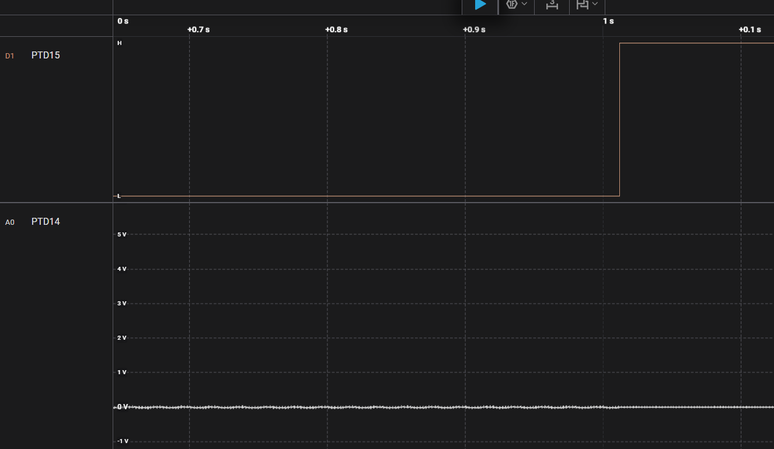Click the PTD14 analog trace near 0 V
The width and height of the screenshot is (774, 449).
pyautogui.click(x=444, y=407)
